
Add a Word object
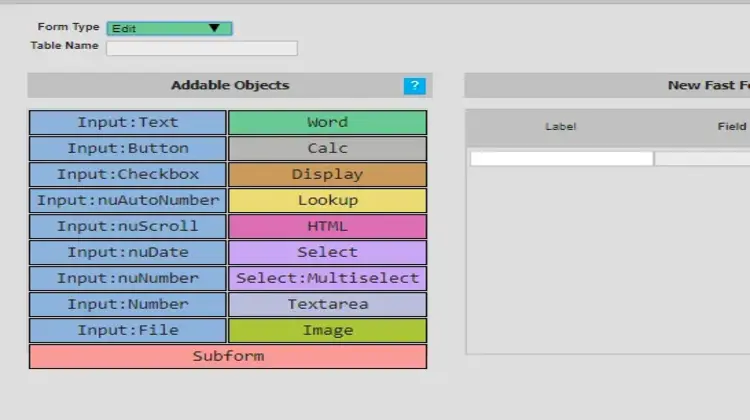click(x=328, y=122)
